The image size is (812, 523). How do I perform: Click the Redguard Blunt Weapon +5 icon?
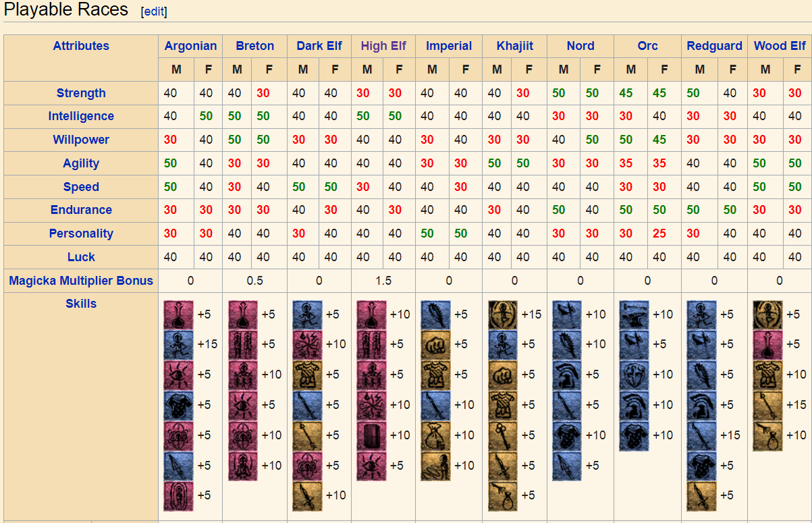[x=702, y=375]
